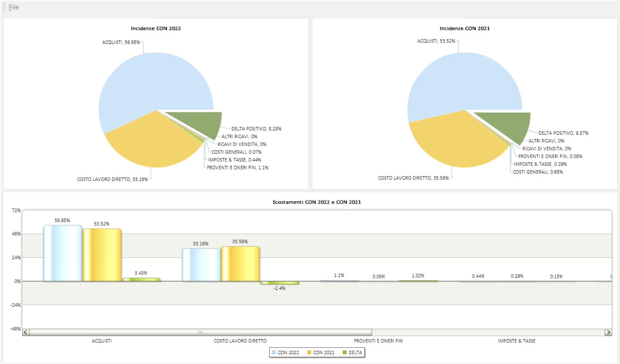Click the 53.52% ACQUISTI yellow bar
This screenshot has width=620, height=364.
click(x=102, y=255)
